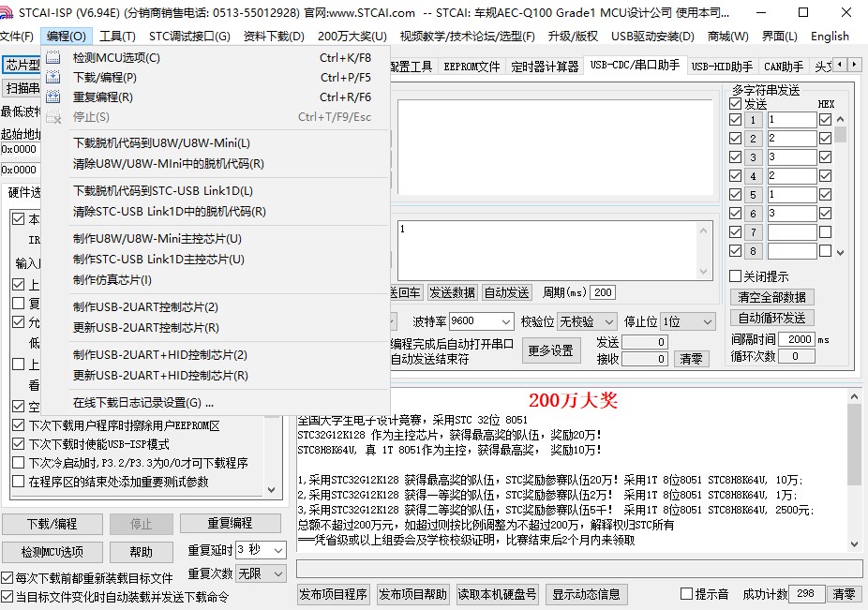Viewport: 868px width, 610px height.
Task: Enable HEX checkbox for row 7
Action: click(826, 232)
